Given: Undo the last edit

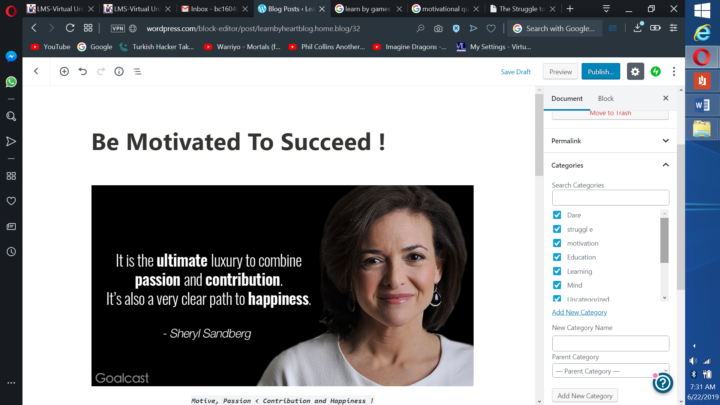Looking at the screenshot, I should [x=82, y=72].
